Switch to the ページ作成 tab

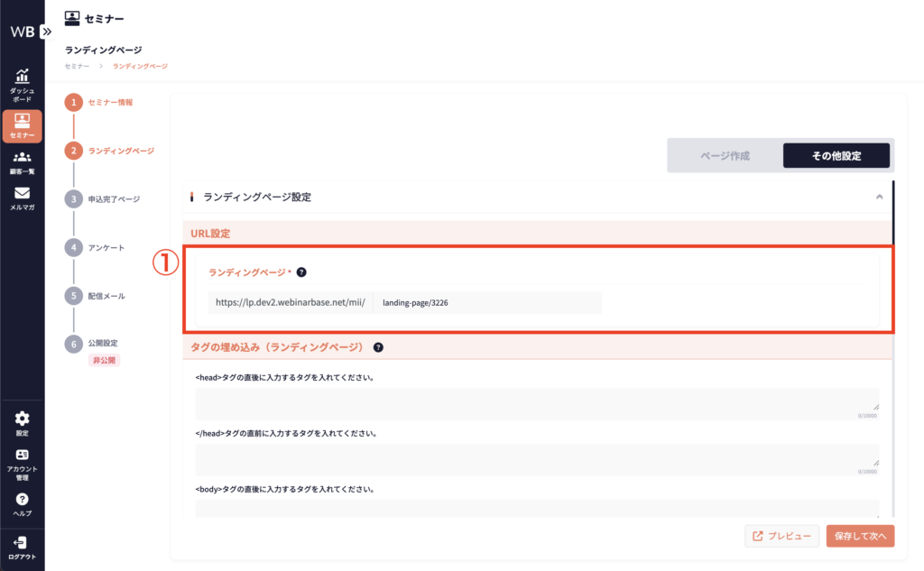tap(725, 156)
